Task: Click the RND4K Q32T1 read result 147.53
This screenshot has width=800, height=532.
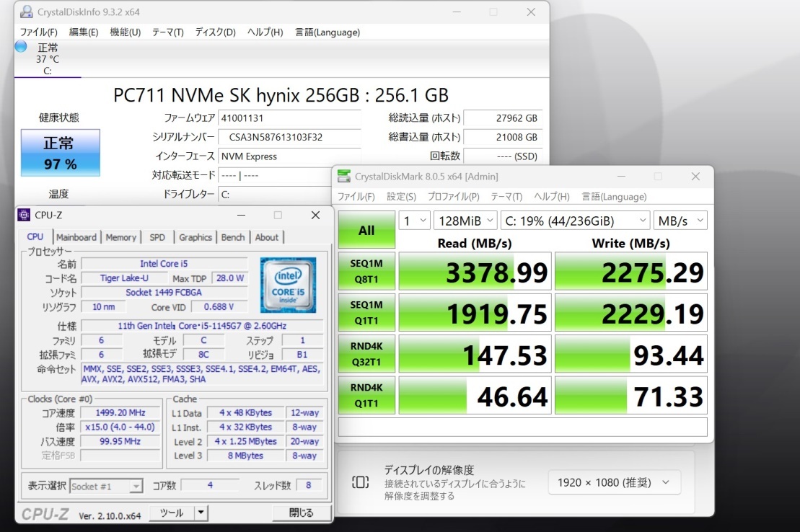Action: coord(475,355)
